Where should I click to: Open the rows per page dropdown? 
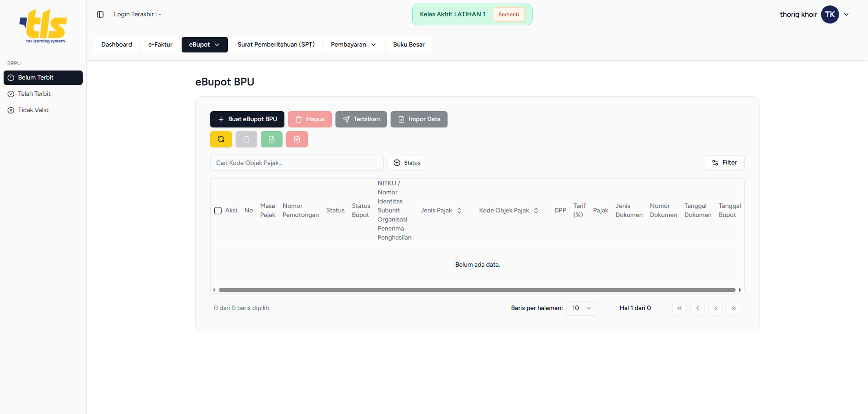[582, 308]
